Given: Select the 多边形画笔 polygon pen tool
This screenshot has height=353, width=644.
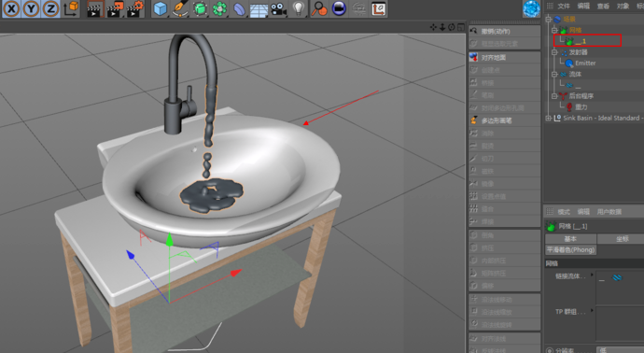Looking at the screenshot, I should (x=504, y=120).
